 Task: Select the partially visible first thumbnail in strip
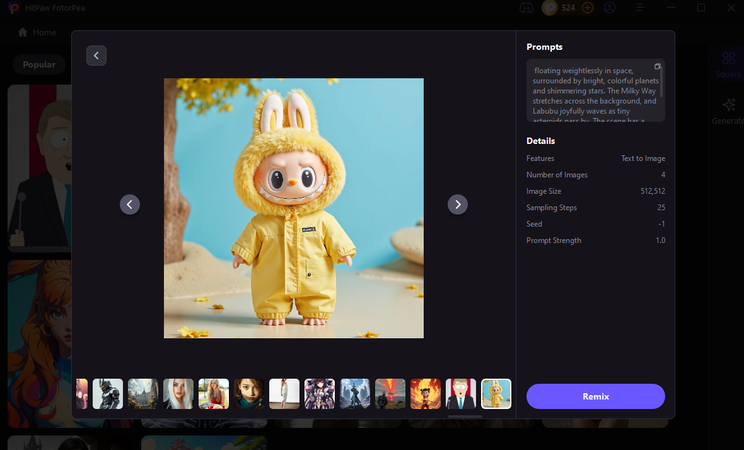pos(82,394)
